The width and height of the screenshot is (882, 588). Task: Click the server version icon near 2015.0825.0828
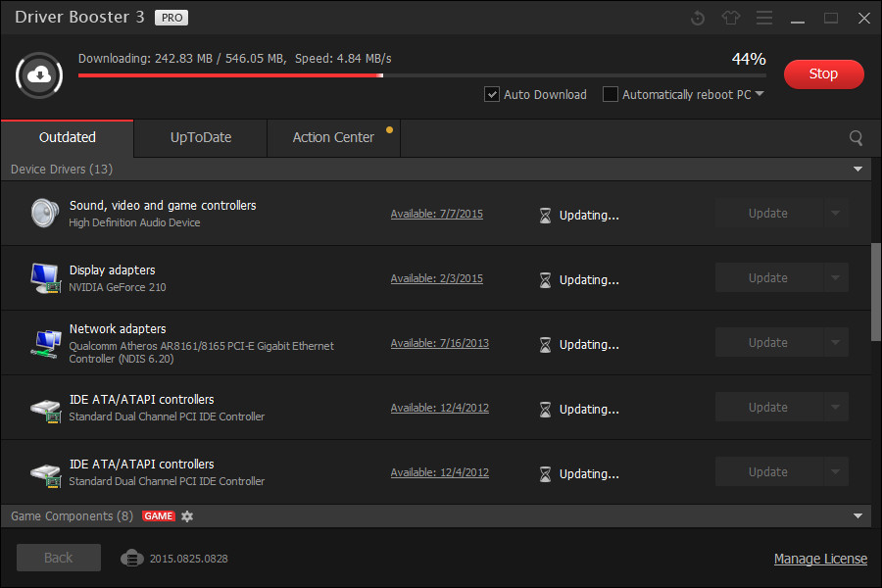[131, 558]
